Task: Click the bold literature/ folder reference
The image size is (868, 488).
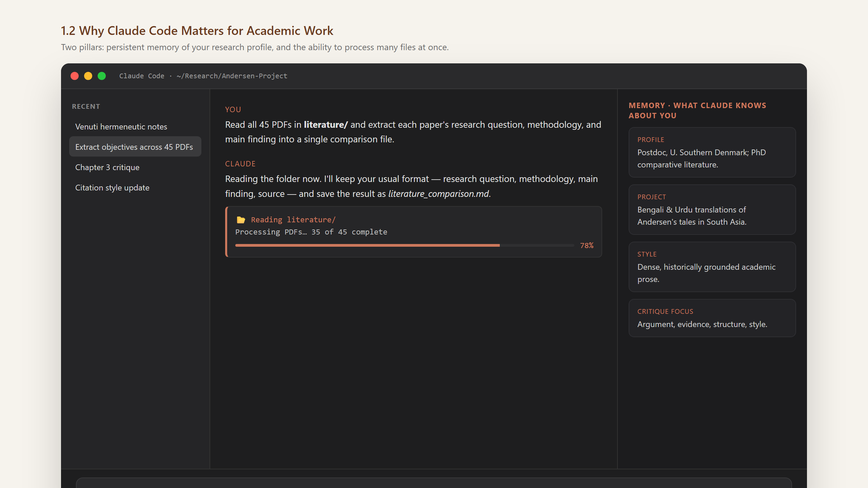Action: [325, 125]
